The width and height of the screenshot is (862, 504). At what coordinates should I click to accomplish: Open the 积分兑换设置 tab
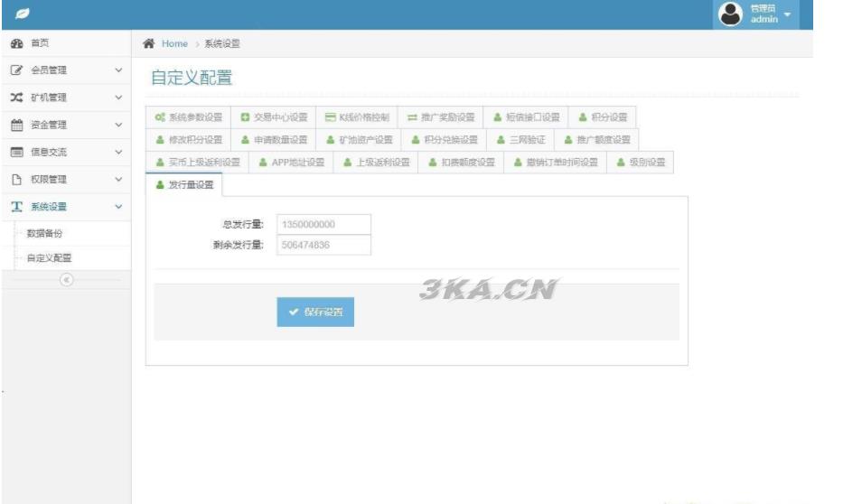point(445,140)
